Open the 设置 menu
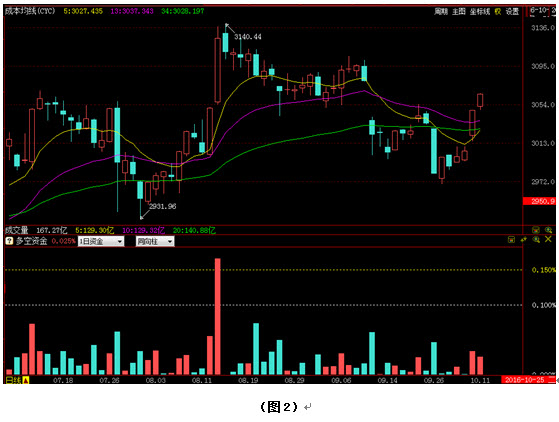559x422 pixels. click(x=512, y=12)
